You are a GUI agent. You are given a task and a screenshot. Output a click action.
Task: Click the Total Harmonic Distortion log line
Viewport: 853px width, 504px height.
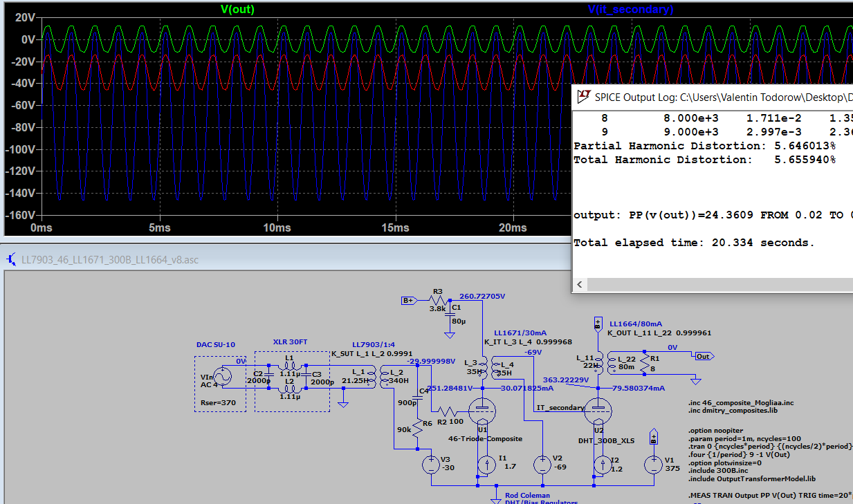704,160
